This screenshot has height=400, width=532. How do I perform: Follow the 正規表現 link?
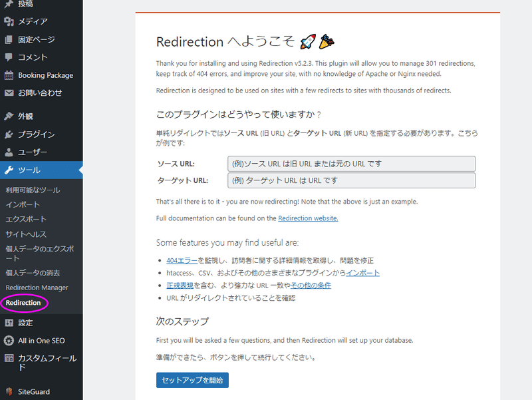[180, 286]
